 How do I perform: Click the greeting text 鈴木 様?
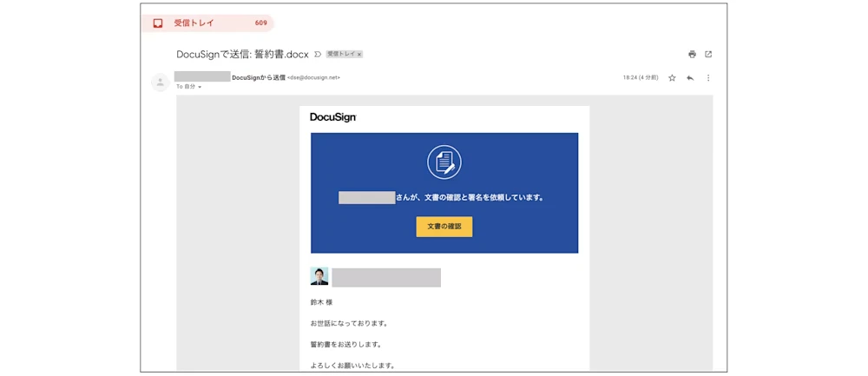(x=321, y=303)
